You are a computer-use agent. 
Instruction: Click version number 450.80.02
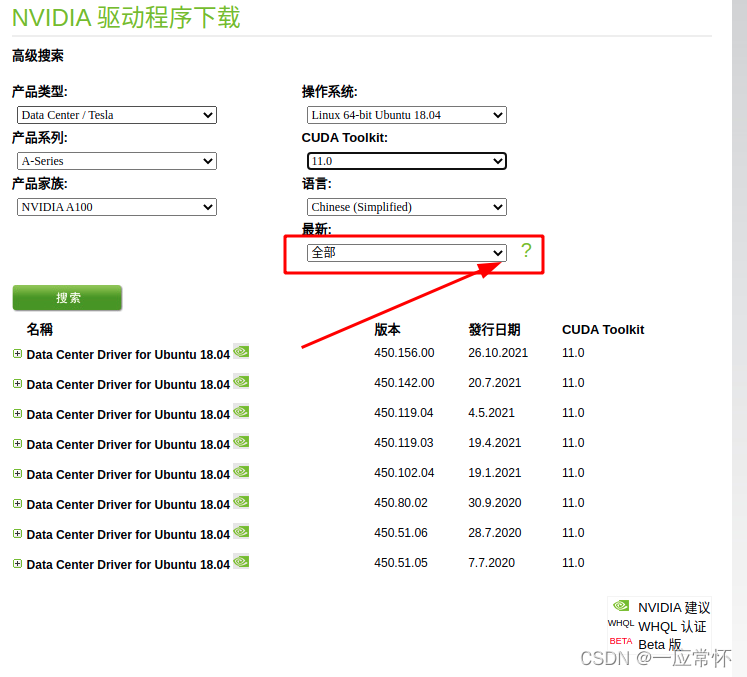pyautogui.click(x=401, y=503)
